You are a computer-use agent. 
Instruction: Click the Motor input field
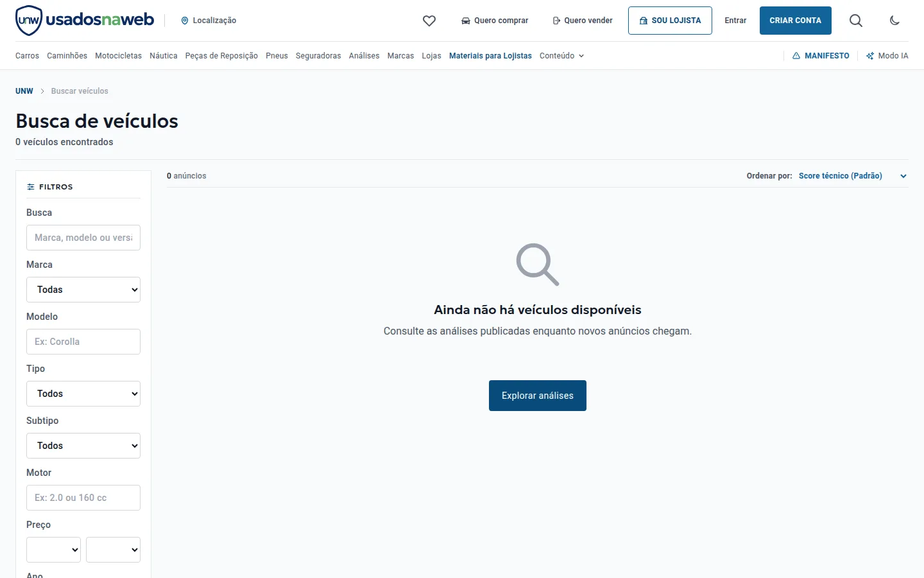83,498
